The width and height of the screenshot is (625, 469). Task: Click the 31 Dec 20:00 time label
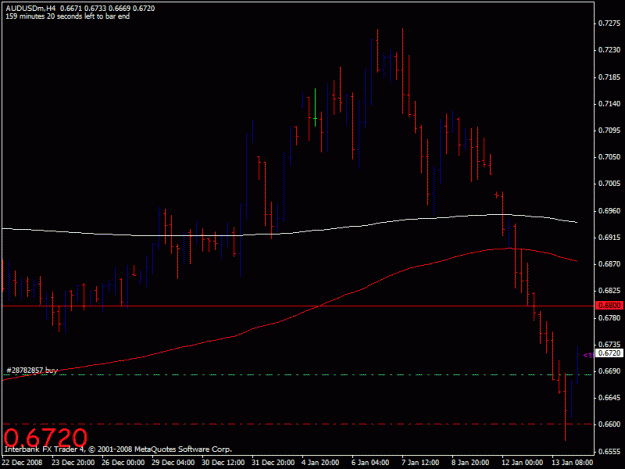273,463
